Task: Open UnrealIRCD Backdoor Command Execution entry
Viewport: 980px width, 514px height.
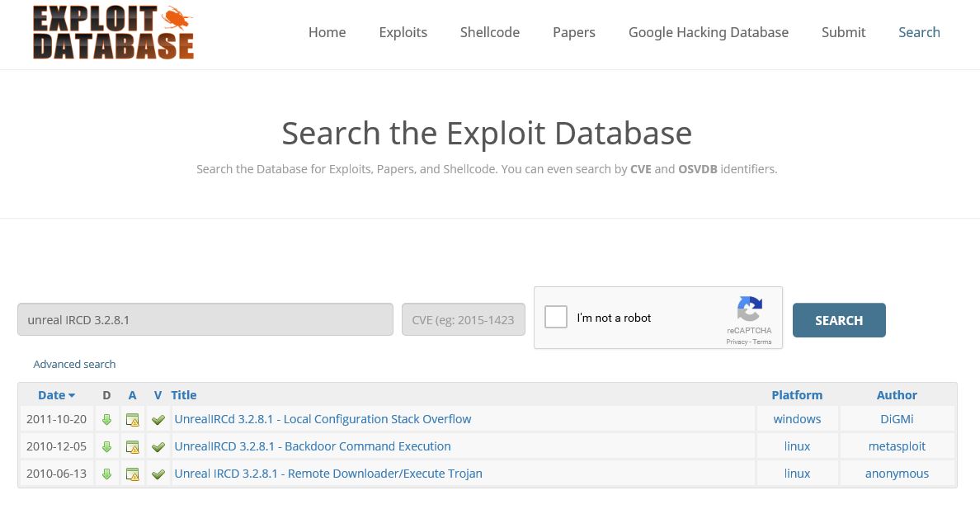Action: 313,446
